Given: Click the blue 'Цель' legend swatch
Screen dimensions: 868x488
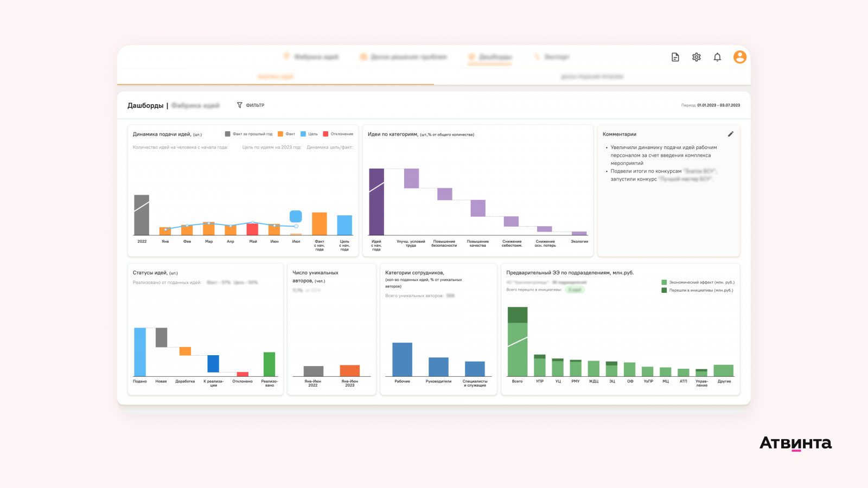Looking at the screenshot, I should (303, 134).
